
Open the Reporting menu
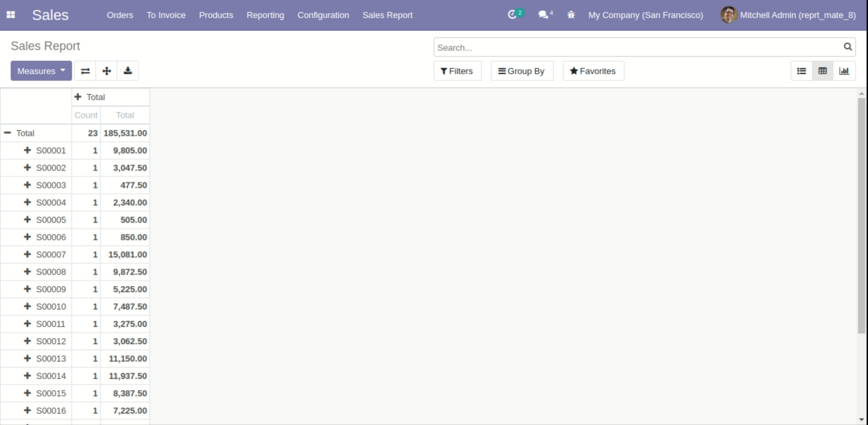point(265,15)
